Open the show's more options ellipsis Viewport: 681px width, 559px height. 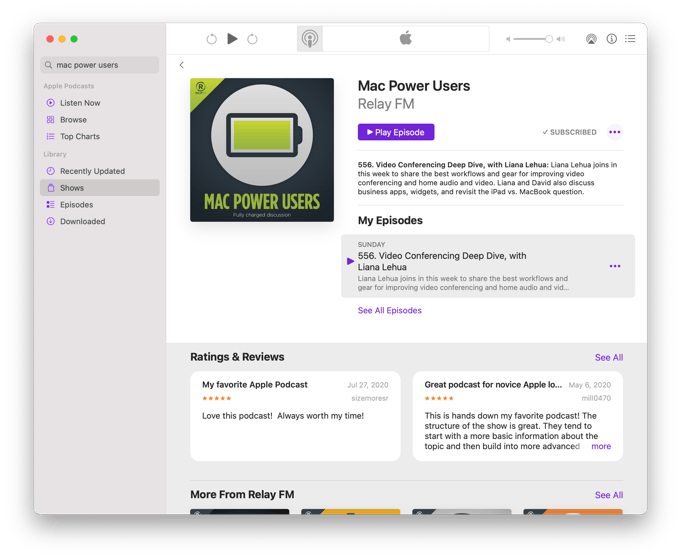point(615,132)
